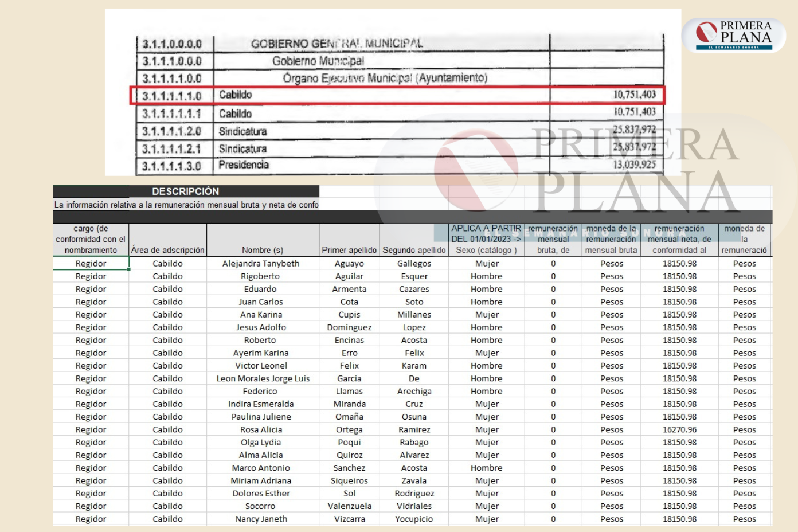Select the name cell 'Indira Esmeralda'
This screenshot has height=532, width=798.
tap(261, 404)
